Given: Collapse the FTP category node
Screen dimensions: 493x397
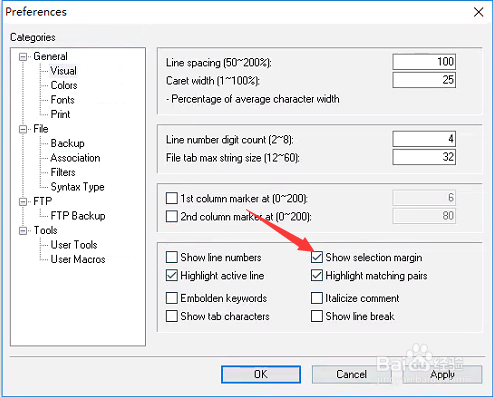Looking at the screenshot, I should (x=23, y=202).
